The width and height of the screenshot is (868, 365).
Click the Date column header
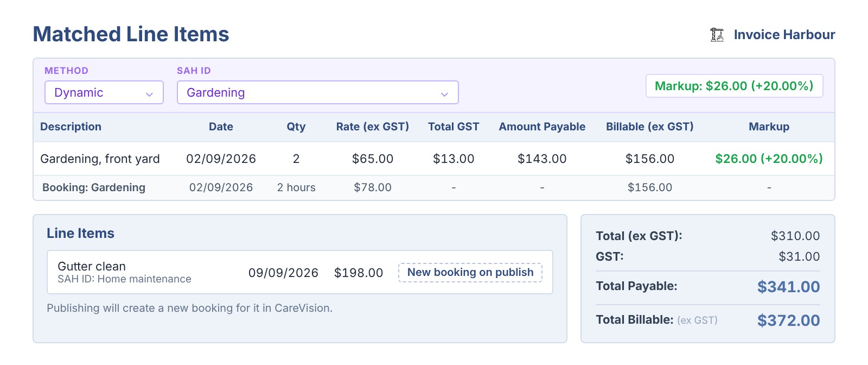(x=221, y=127)
